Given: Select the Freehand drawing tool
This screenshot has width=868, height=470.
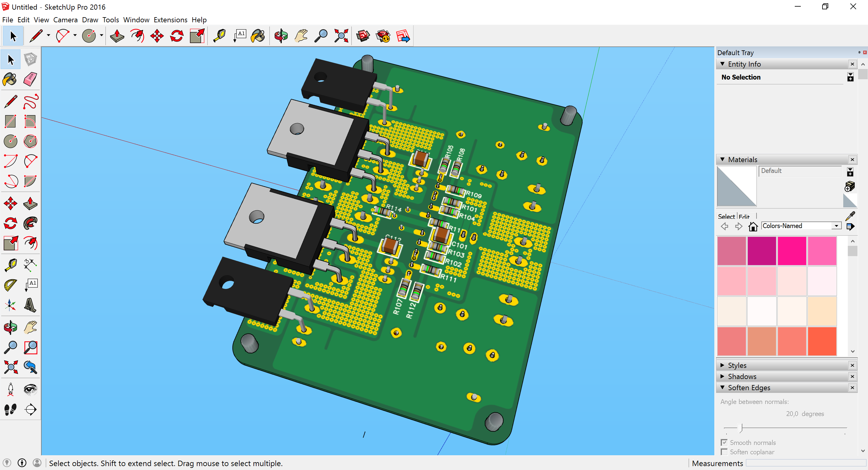Looking at the screenshot, I should click(x=30, y=102).
